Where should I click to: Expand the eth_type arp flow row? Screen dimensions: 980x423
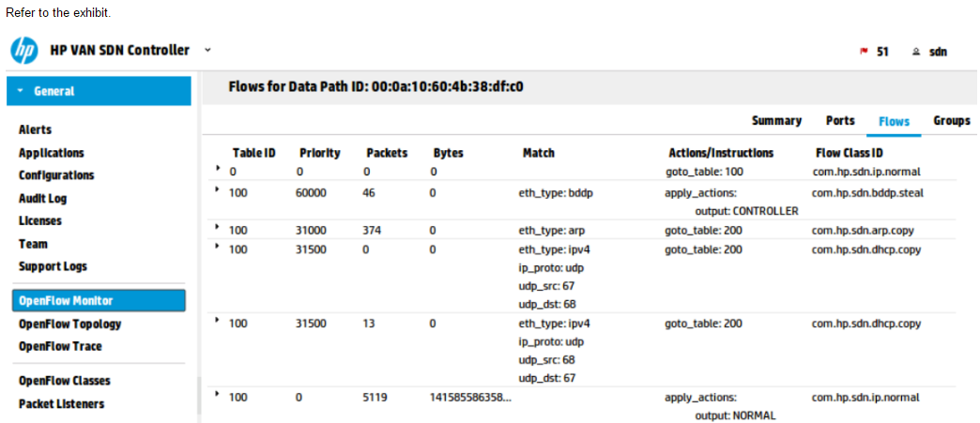(x=218, y=227)
